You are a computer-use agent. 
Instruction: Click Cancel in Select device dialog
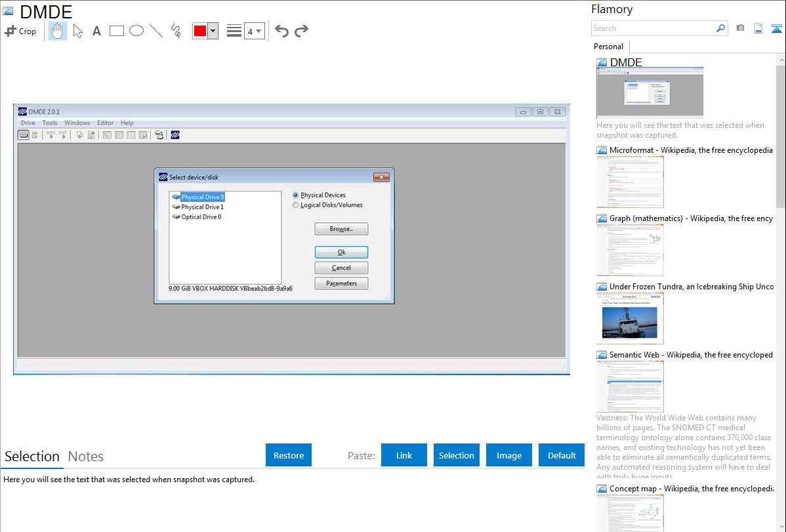tap(341, 268)
